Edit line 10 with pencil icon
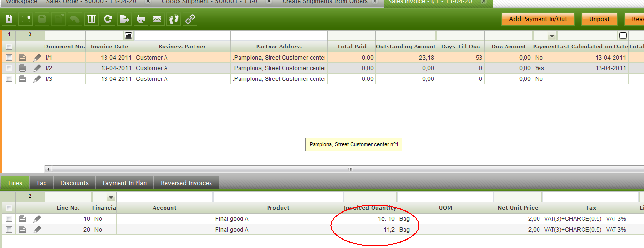 click(37, 219)
